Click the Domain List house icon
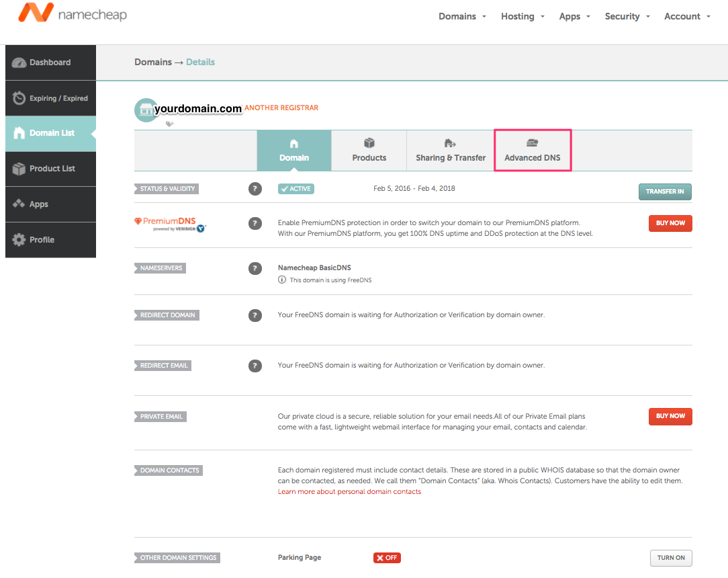Screen dimensions: 728x578 point(19,133)
